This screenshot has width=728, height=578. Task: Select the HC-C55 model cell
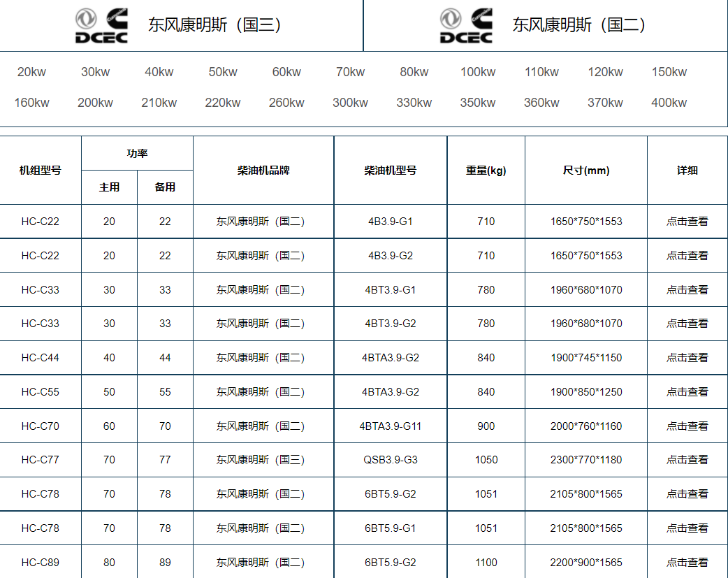[x=41, y=392]
